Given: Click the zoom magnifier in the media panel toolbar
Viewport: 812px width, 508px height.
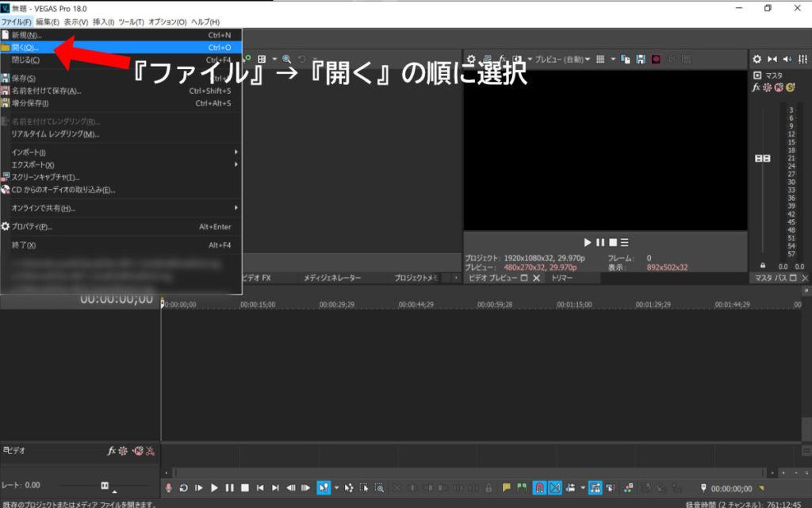Looking at the screenshot, I should click(286, 60).
